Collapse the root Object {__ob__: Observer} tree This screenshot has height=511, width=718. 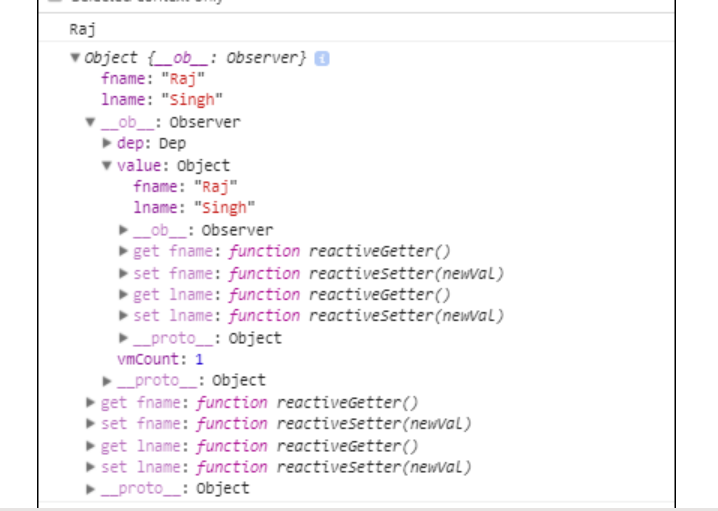tap(75, 58)
